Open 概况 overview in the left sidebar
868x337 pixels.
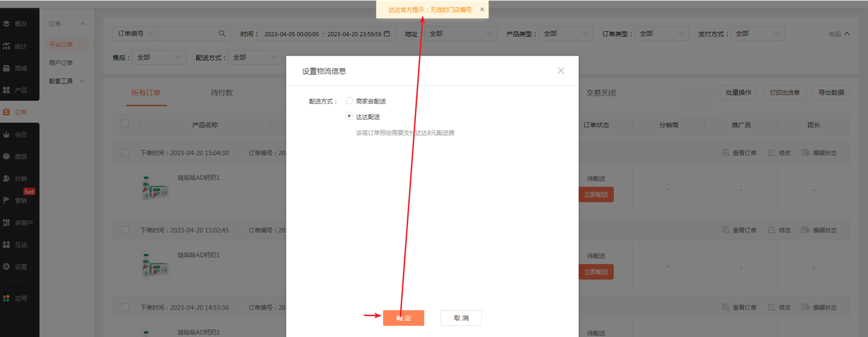16,24
